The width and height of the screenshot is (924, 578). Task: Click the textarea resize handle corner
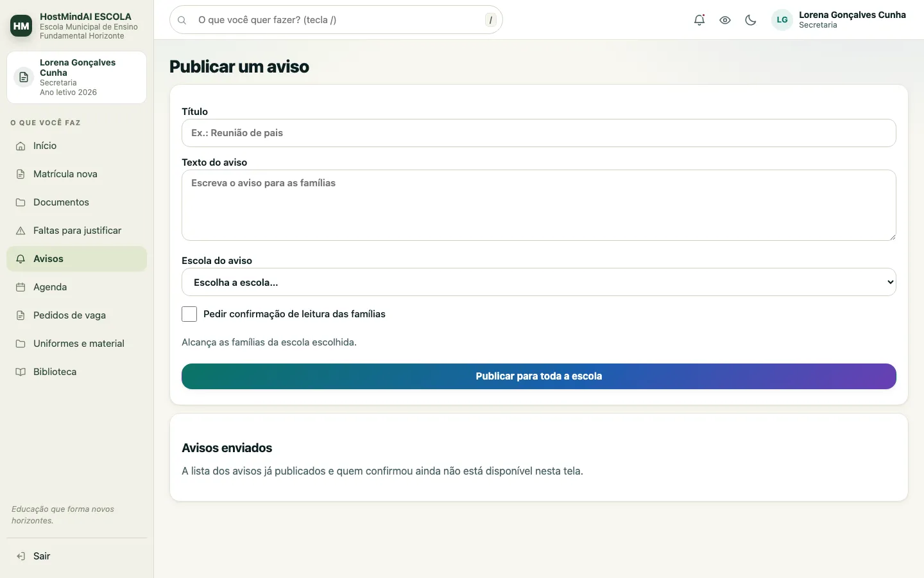892,236
